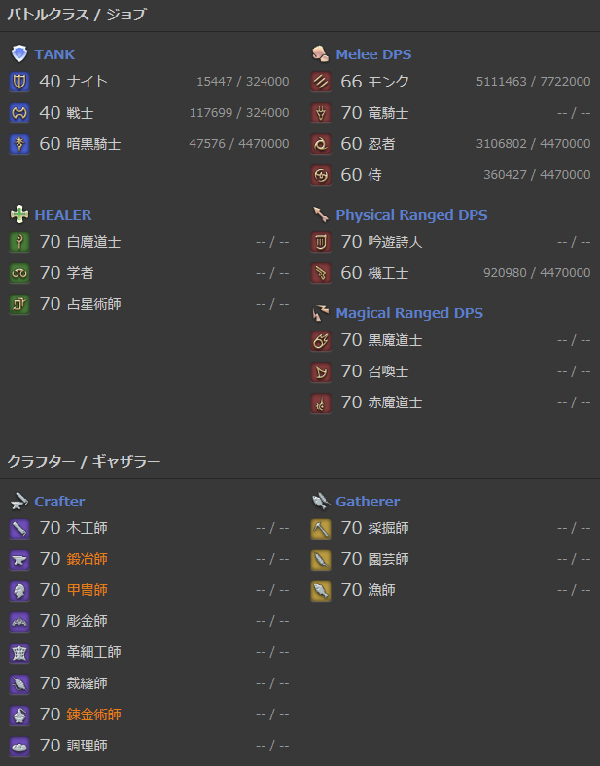Select the Machinist (機工士) job icon

(321, 273)
